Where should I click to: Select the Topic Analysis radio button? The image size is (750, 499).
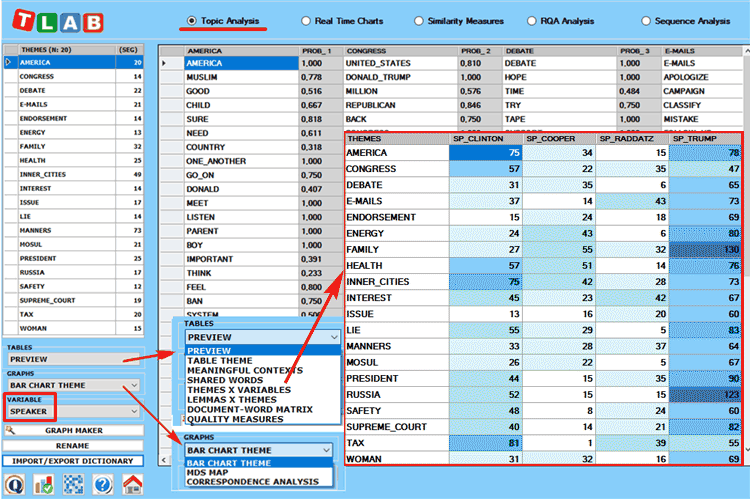tap(192, 21)
